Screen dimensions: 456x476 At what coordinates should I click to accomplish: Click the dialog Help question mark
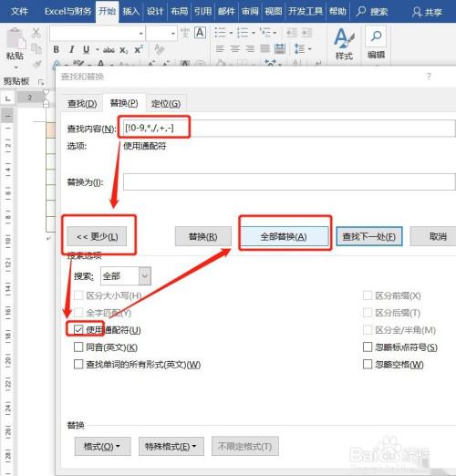tap(429, 77)
